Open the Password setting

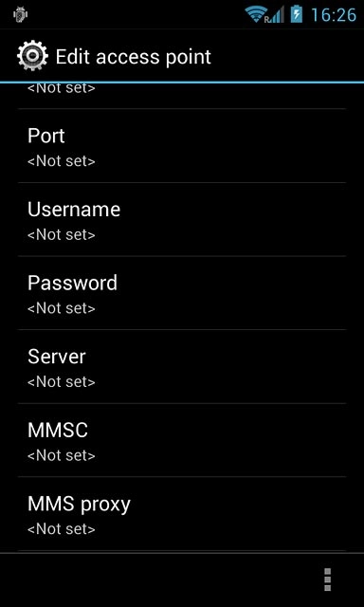point(182,293)
